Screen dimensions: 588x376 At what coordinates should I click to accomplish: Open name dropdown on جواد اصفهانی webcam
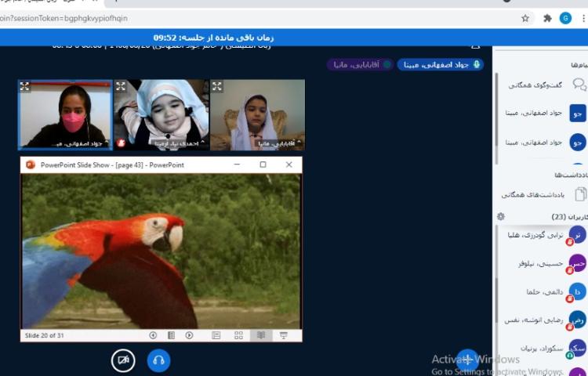[79, 143]
